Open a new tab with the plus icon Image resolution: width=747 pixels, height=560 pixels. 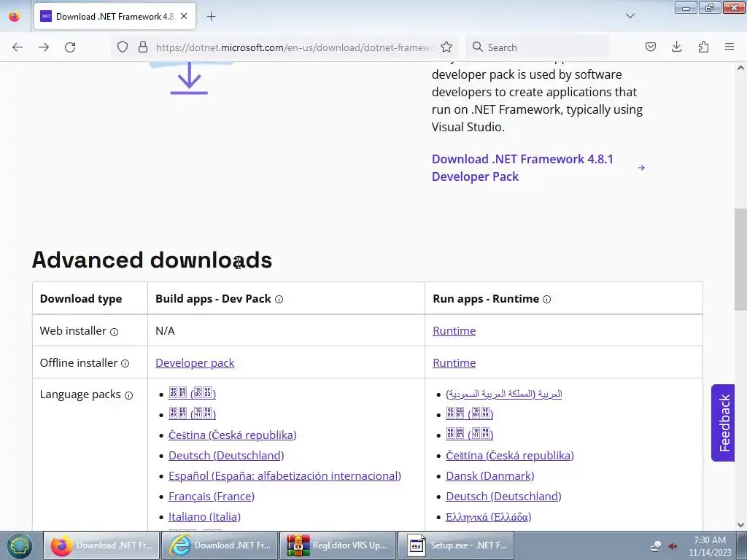[212, 17]
